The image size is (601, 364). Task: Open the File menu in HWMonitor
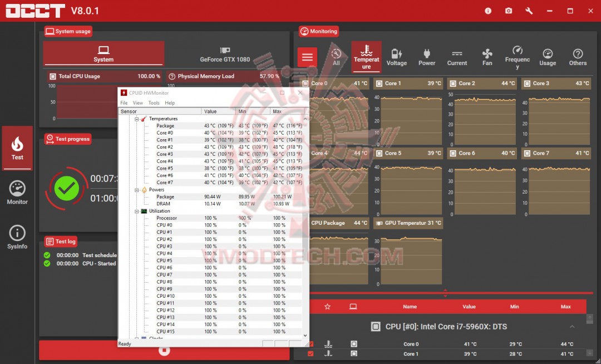(124, 102)
